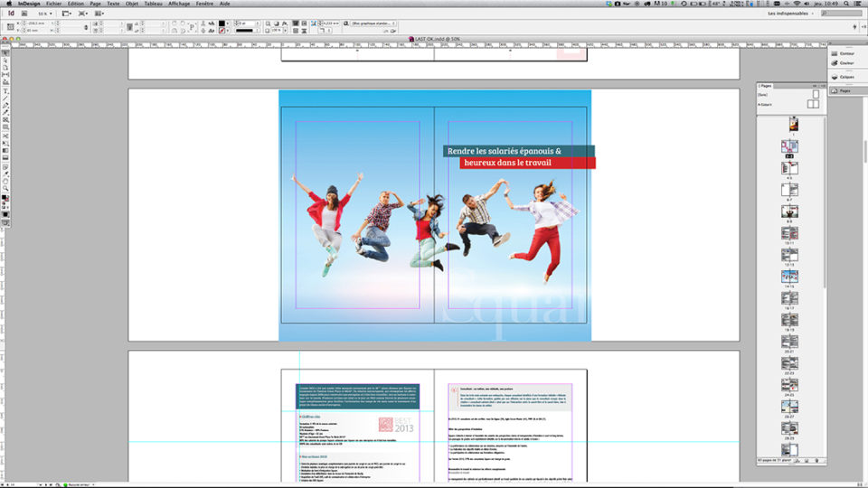Open the Fichier menu
Image resolution: width=868 pixels, height=488 pixels.
point(53,4)
